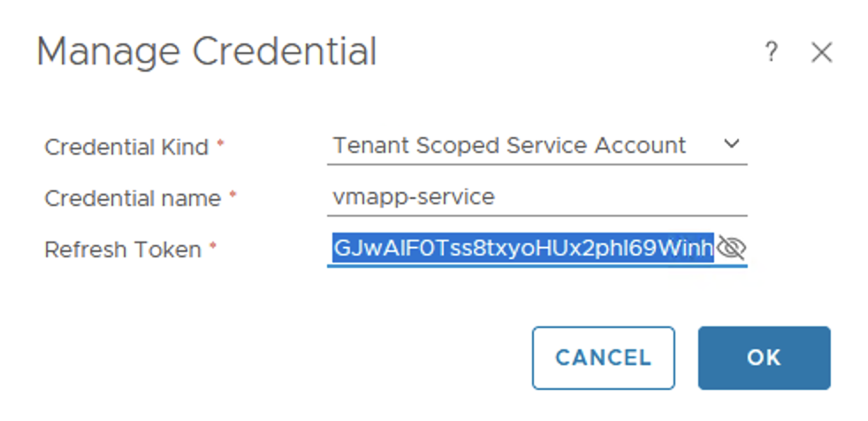868x421 pixels.
Task: Click the asterisk beside Refresh Token
Action: tap(213, 247)
